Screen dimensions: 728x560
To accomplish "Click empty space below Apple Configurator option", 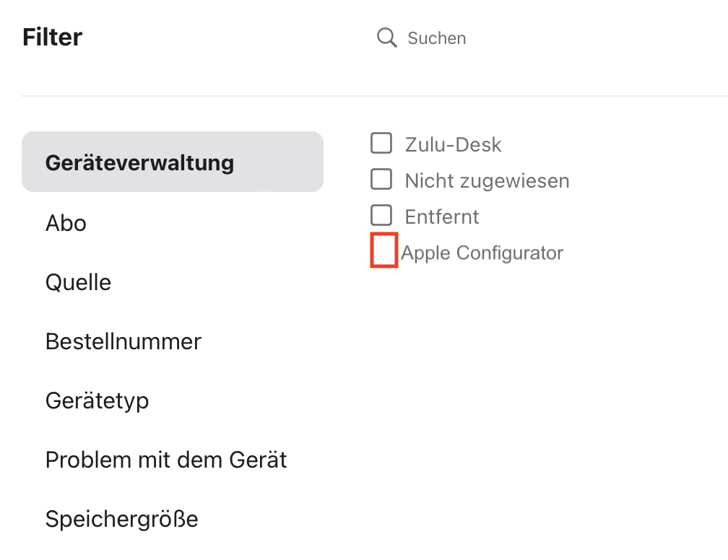I will coord(506,361).
